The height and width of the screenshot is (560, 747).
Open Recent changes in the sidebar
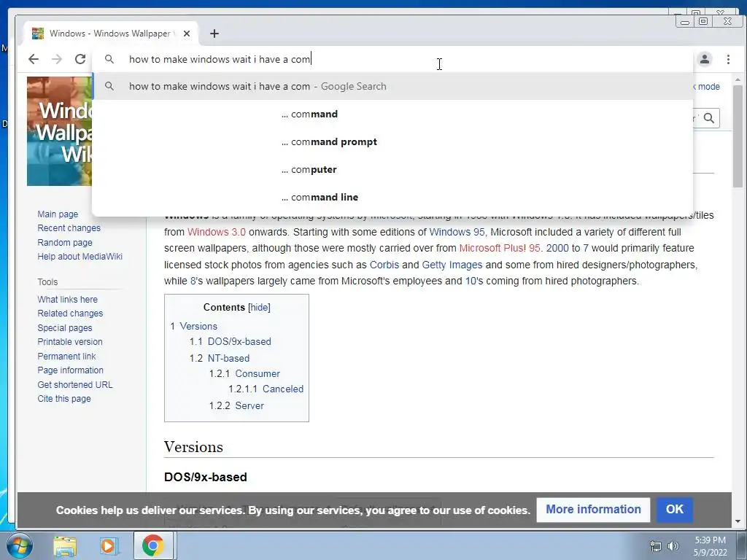click(69, 228)
